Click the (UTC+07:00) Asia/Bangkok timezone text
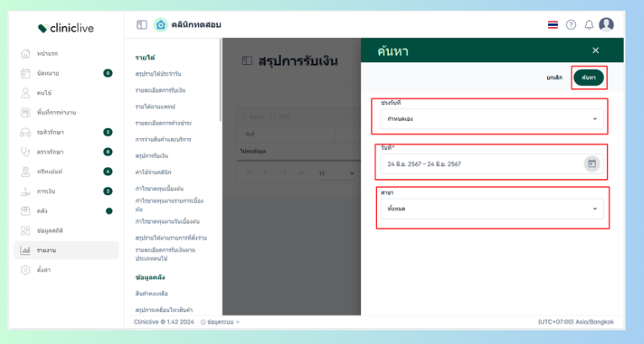 click(x=576, y=322)
